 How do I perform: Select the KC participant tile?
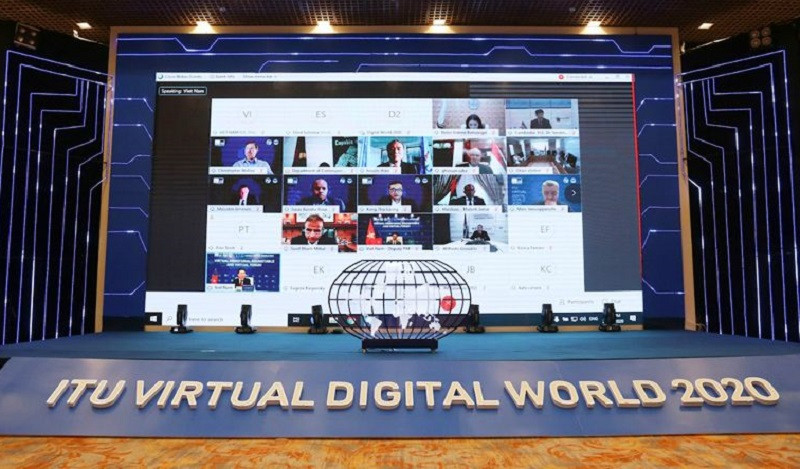[x=545, y=269]
